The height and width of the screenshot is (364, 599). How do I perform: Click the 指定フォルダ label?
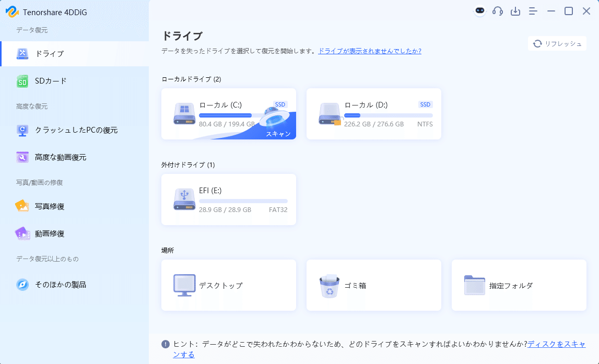(511, 286)
